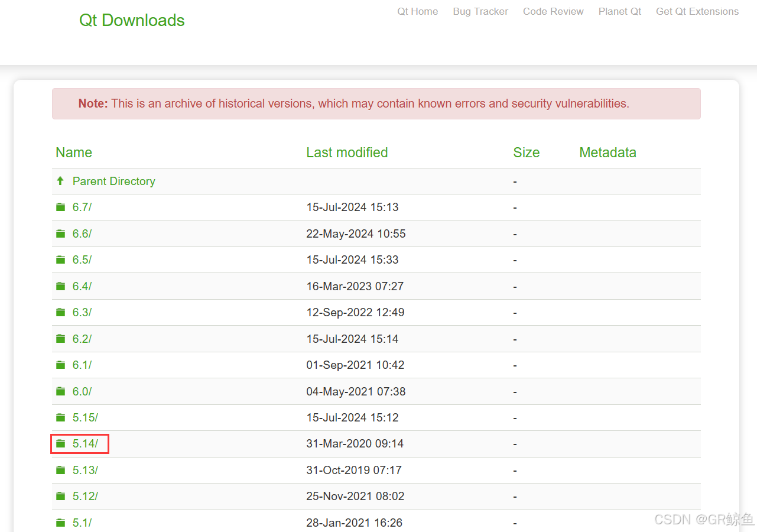Click the archive note warning text
Image resolution: width=757 pixels, height=532 pixels.
pos(353,103)
